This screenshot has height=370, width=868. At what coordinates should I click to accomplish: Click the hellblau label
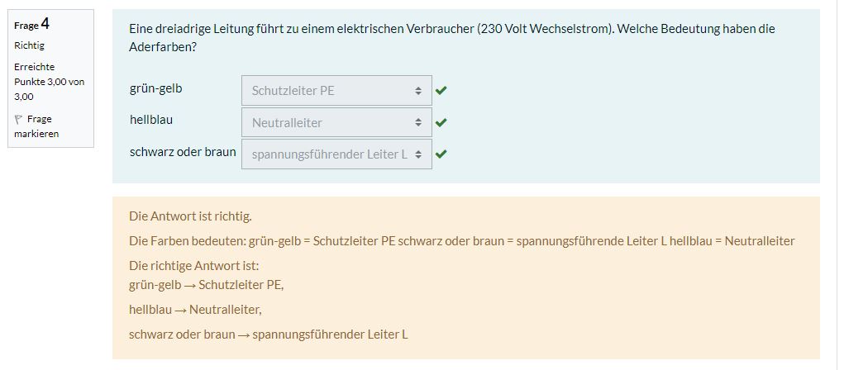150,120
